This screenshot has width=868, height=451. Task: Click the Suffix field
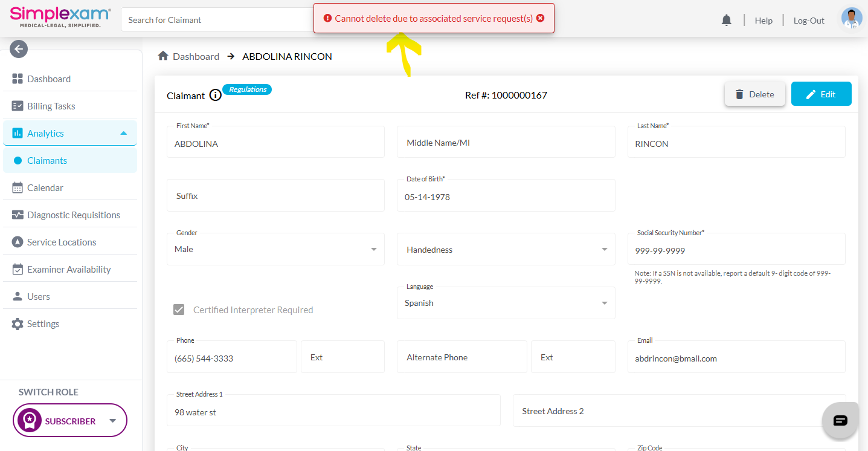pyautogui.click(x=275, y=195)
